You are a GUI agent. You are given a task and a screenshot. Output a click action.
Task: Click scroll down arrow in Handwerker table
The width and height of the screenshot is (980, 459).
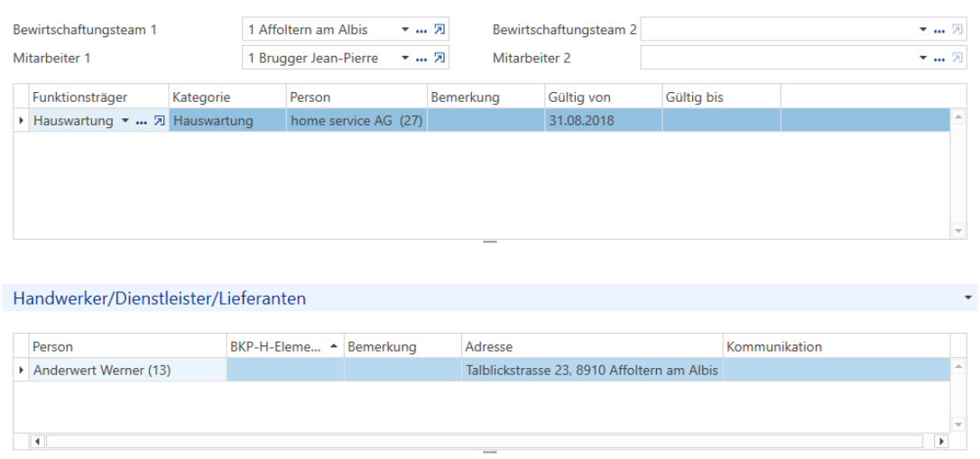(x=958, y=425)
